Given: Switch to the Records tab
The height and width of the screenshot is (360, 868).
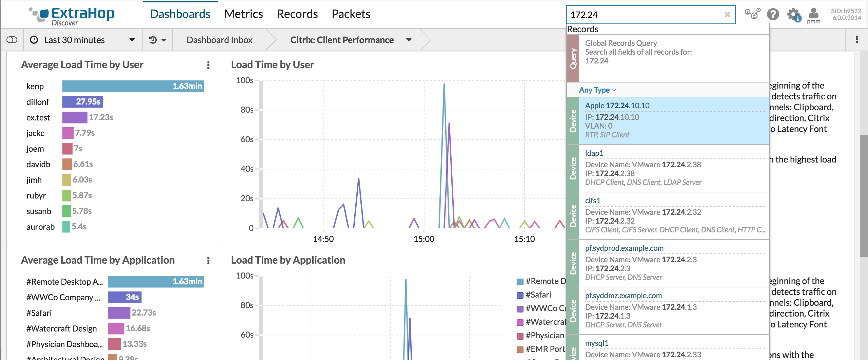Looking at the screenshot, I should click(x=297, y=14).
